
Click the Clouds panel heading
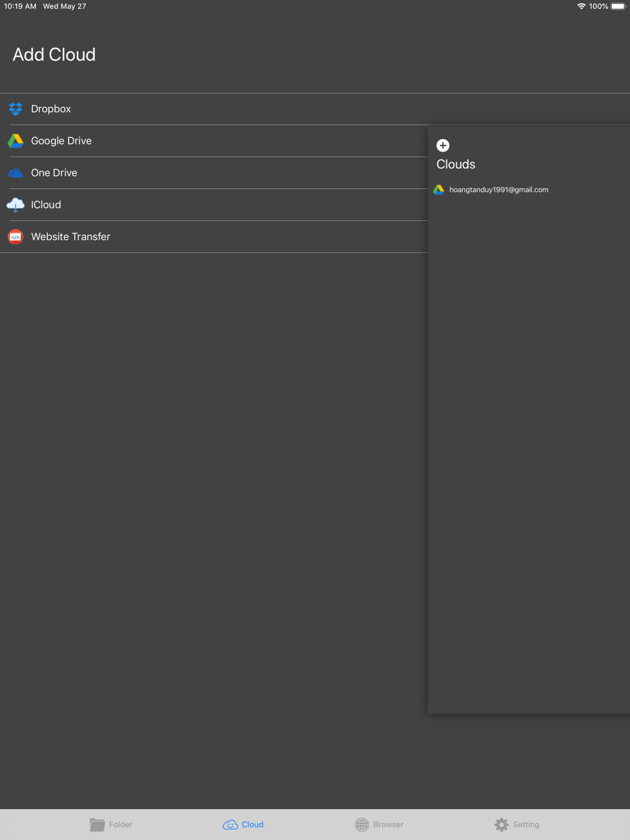click(x=456, y=164)
